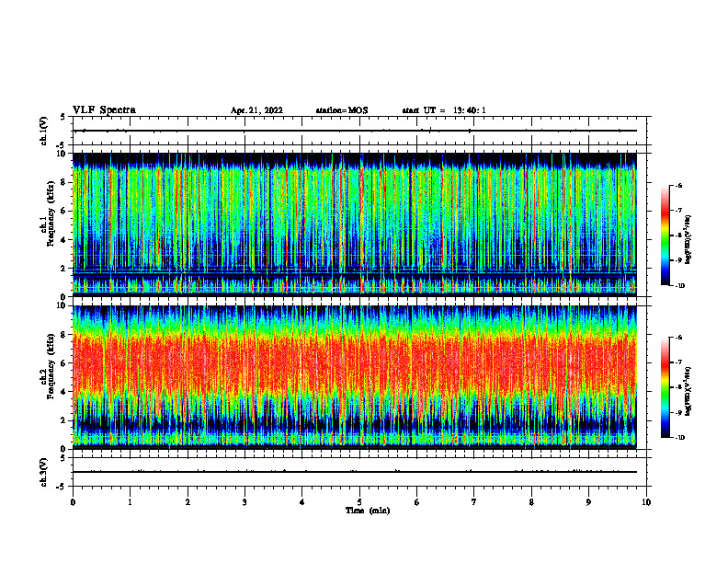Click the time axis tick label "5"
The width and height of the screenshot is (728, 563).
coord(359,502)
